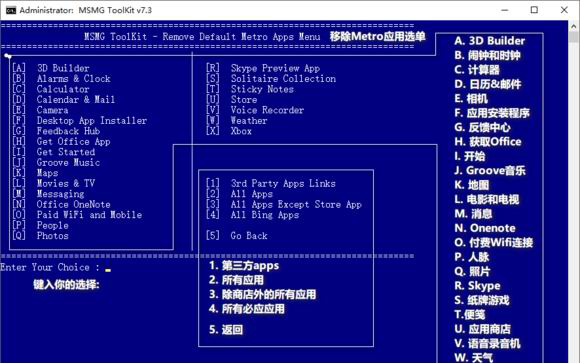Select the '[H] Get Office App' line
The width and height of the screenshot is (580, 363).
[x=61, y=141]
